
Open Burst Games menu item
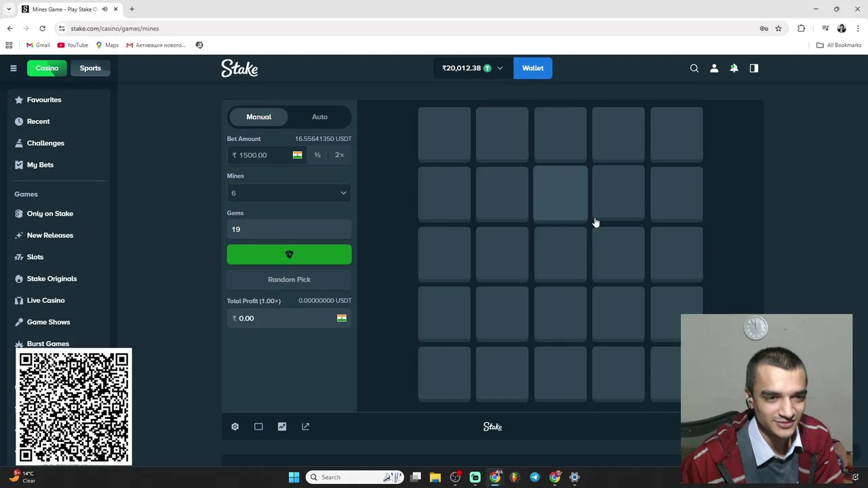click(47, 343)
